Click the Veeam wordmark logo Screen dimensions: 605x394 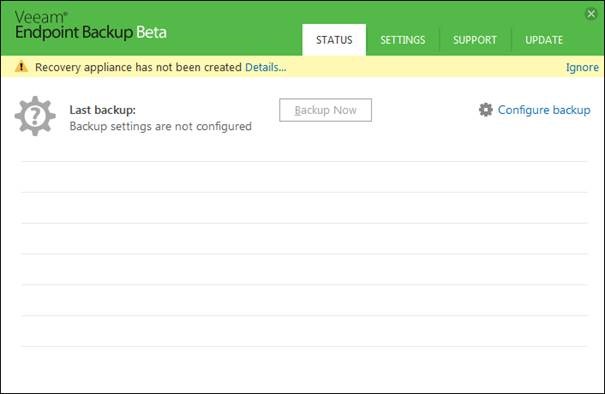41,17
